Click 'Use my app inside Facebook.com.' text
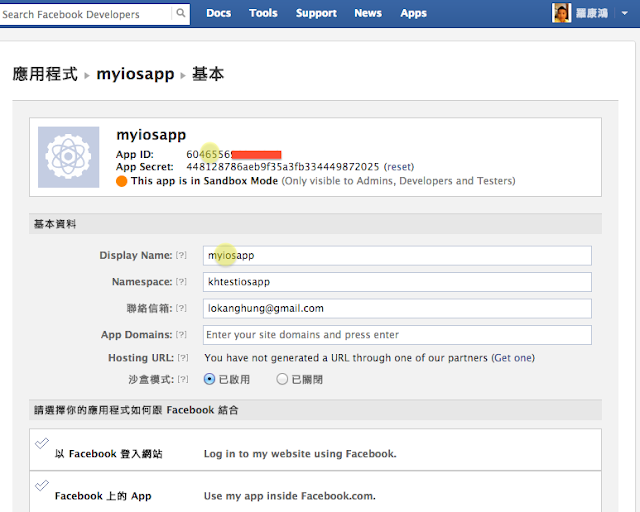Viewport: 640px width, 512px height. tap(289, 496)
